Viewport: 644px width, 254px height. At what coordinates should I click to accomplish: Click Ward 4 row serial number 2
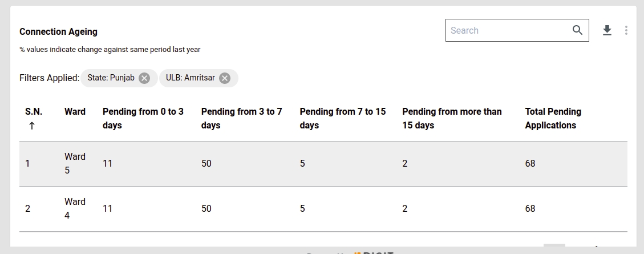pos(28,209)
